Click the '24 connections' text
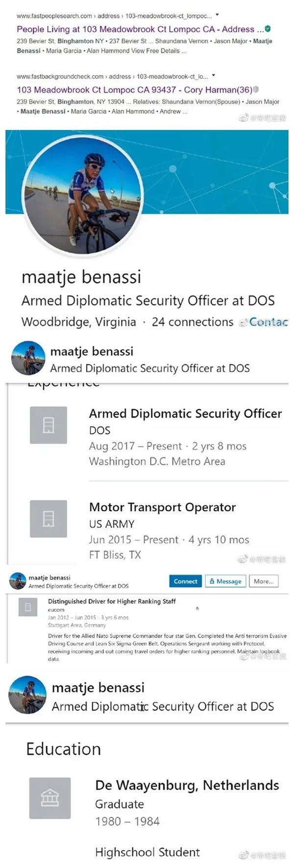This screenshot has height=868, width=294. tap(192, 322)
